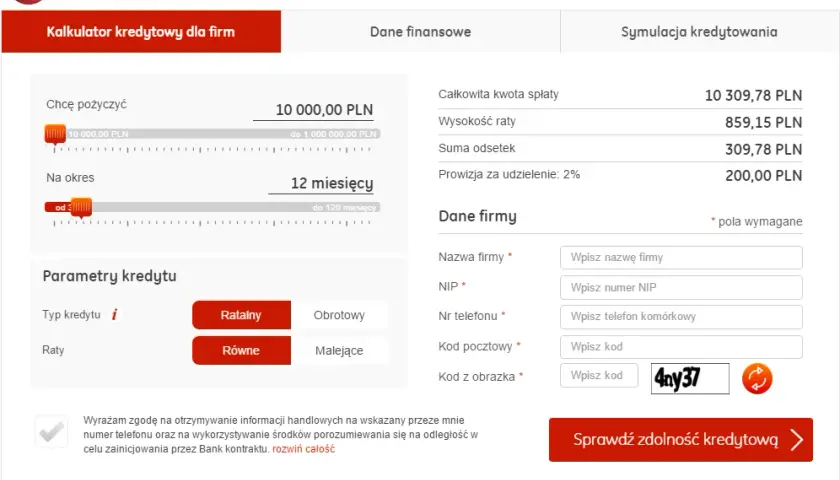Open the Dane finansowe tab

pos(421,32)
